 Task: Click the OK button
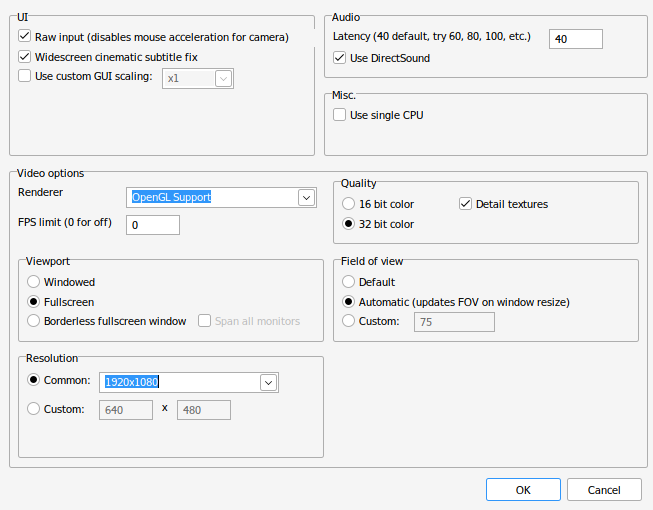coord(523,490)
